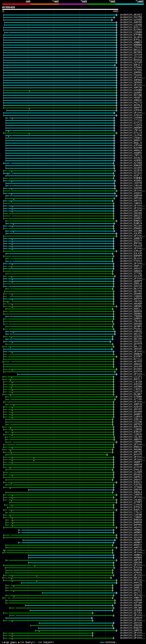Click UniRef100_B6KES7 label
The width and height of the screenshot is (146, 644).
[131, 545]
